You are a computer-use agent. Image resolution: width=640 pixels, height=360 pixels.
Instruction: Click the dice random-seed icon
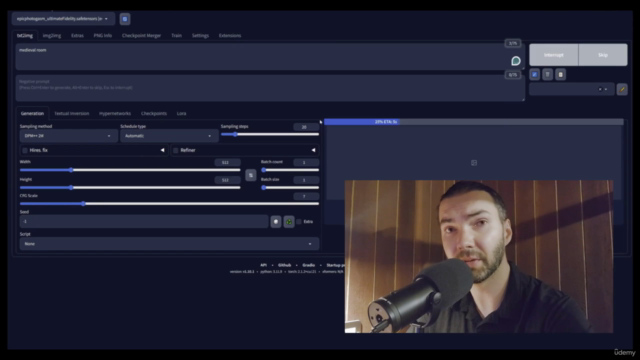click(276, 222)
